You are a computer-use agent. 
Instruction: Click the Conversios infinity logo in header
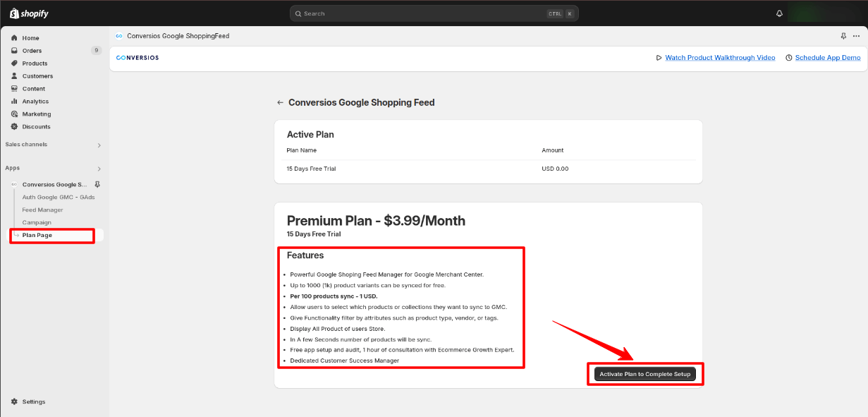(x=119, y=36)
